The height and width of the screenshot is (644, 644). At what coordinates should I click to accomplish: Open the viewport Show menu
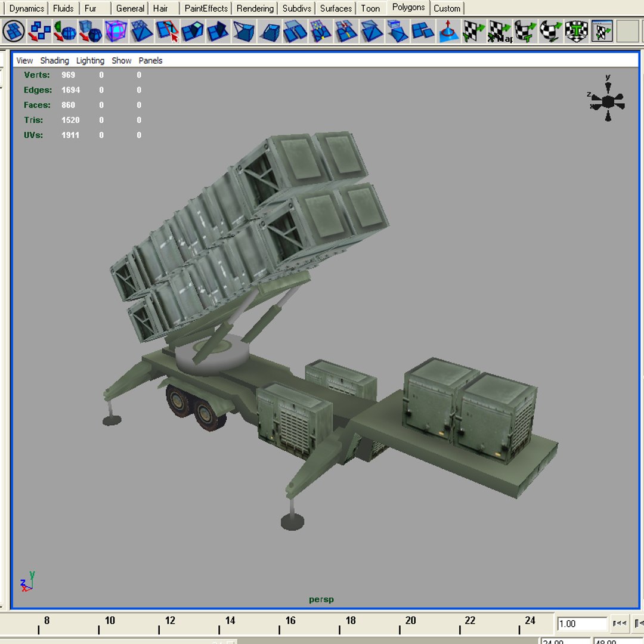[x=122, y=60]
